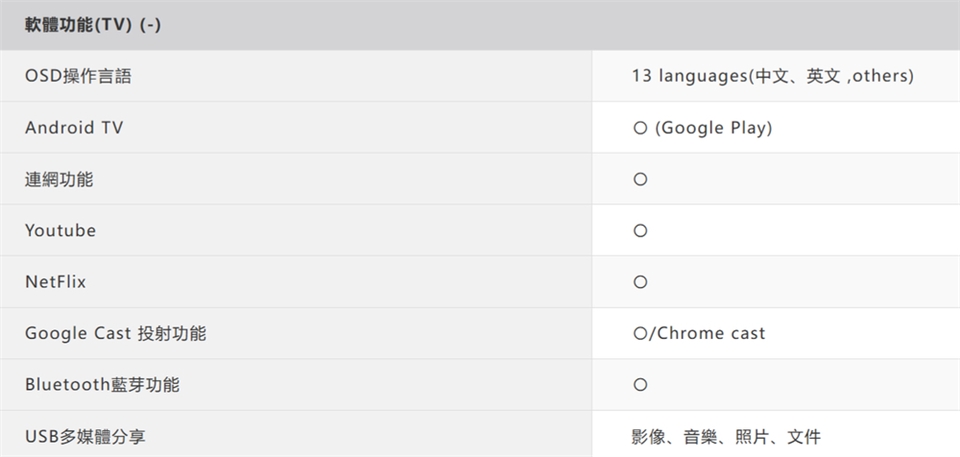This screenshot has width=960, height=457.
Task: Select the Android TV row label
Action: [x=74, y=128]
